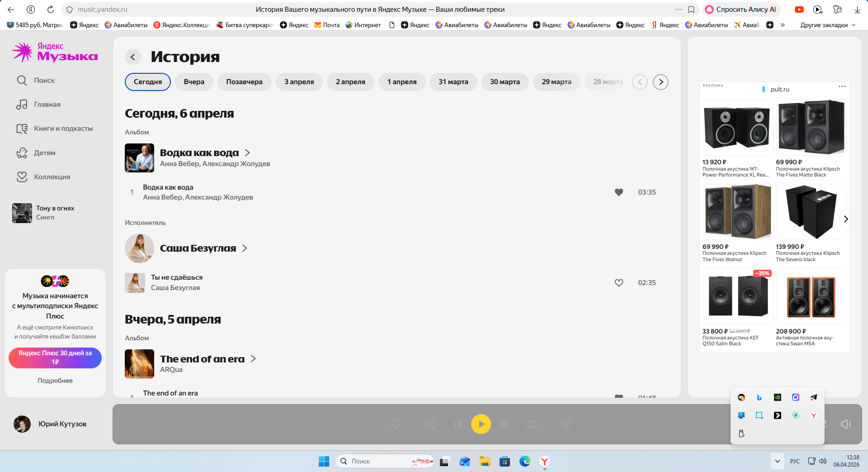Open the Yandex home button in the toolbar

pyautogui.click(x=31, y=10)
